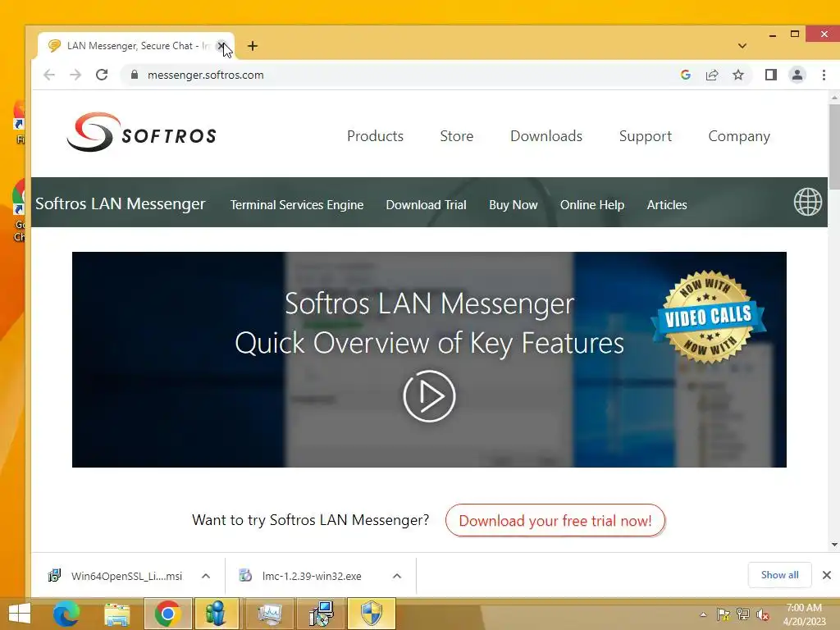Show hidden system tray icons

pos(703,614)
